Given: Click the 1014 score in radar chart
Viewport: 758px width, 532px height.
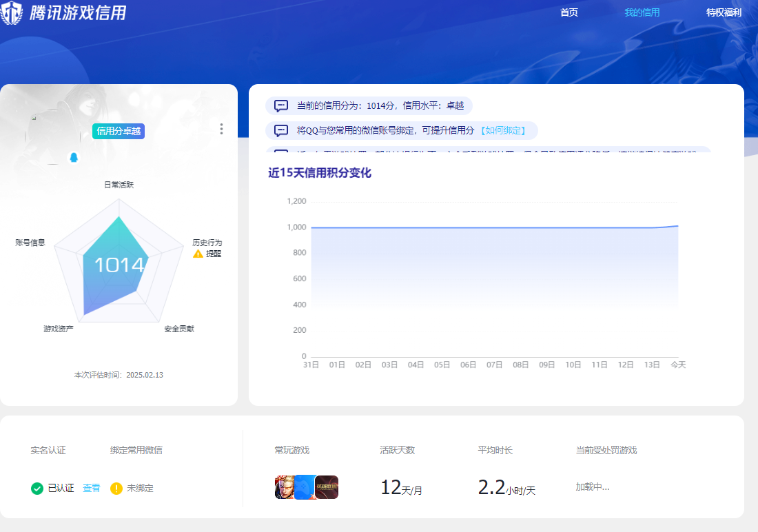Looking at the screenshot, I should (119, 265).
